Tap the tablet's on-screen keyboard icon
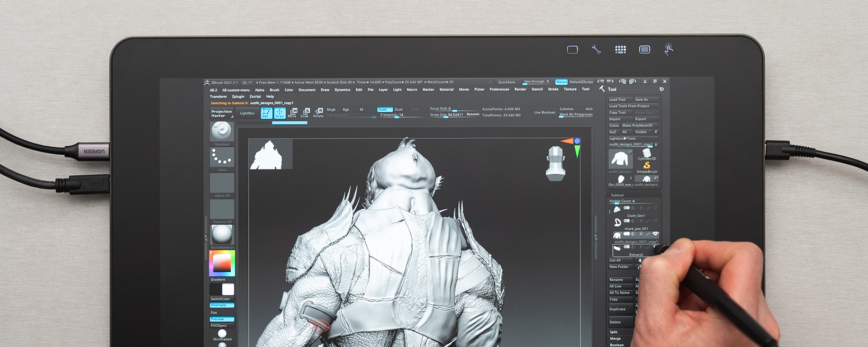 click(645, 49)
